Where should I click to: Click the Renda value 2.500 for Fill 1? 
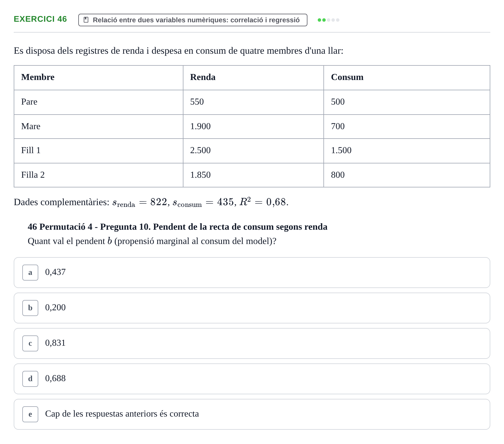(x=200, y=150)
